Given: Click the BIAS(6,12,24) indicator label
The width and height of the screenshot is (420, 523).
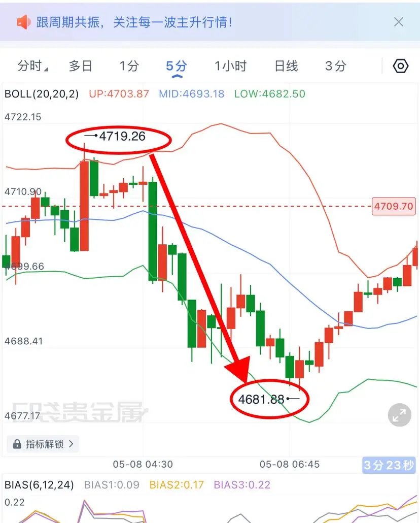Looking at the screenshot, I should pos(39,484).
